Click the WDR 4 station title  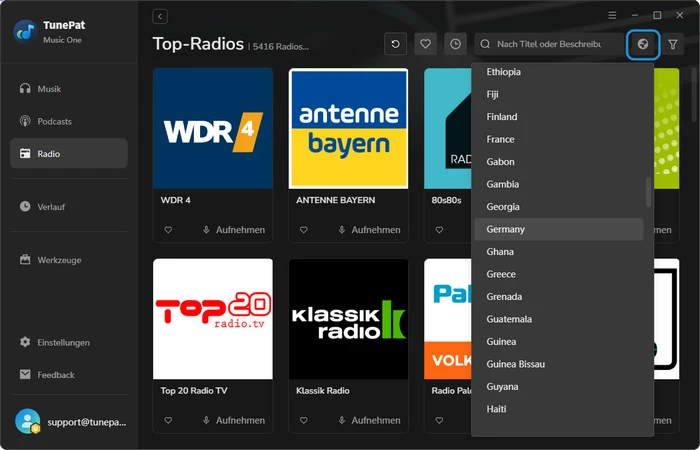coord(175,200)
